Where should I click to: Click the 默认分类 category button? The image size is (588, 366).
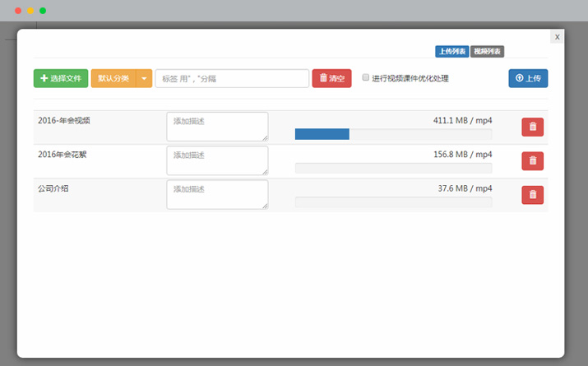[113, 78]
